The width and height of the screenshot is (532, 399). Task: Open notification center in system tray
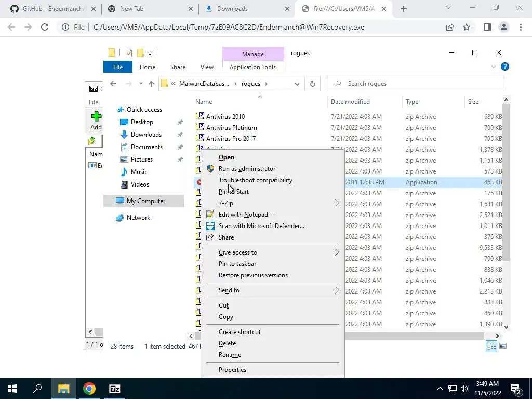click(x=516, y=389)
